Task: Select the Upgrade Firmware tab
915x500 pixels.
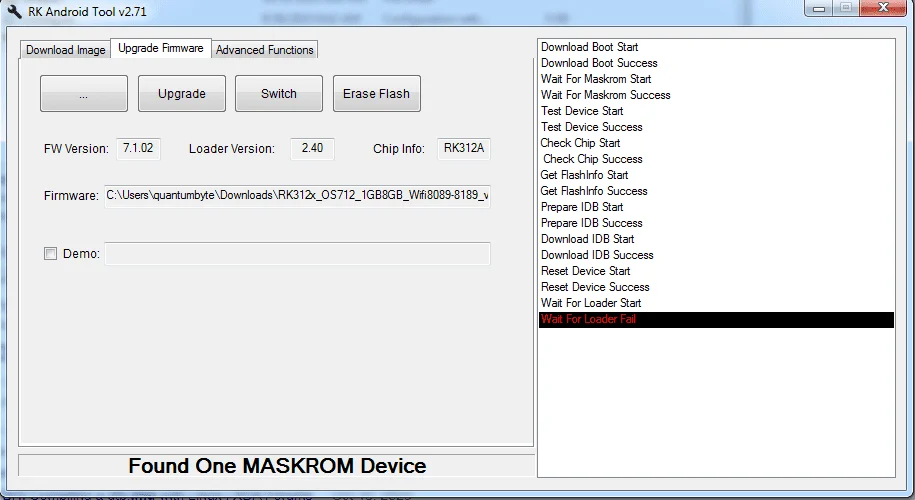Action: [160, 48]
